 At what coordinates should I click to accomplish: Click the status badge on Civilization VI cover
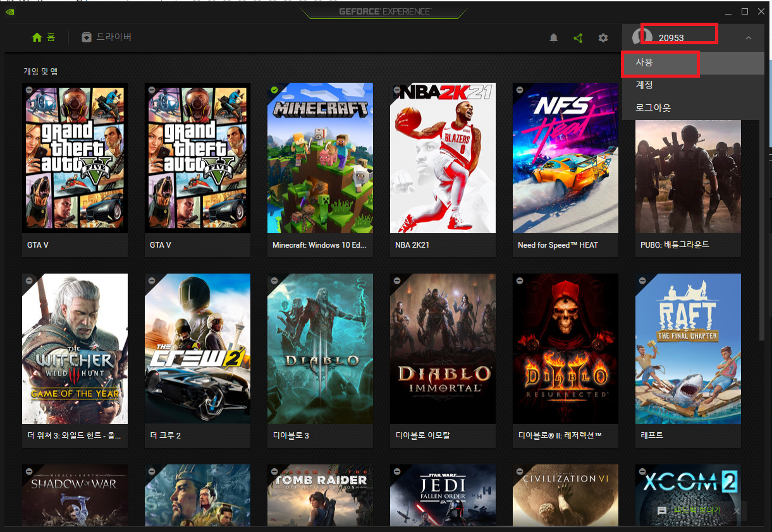(x=520, y=472)
